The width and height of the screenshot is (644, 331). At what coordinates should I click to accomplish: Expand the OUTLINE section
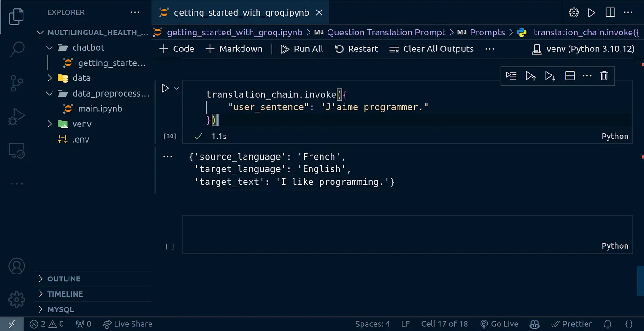63,279
